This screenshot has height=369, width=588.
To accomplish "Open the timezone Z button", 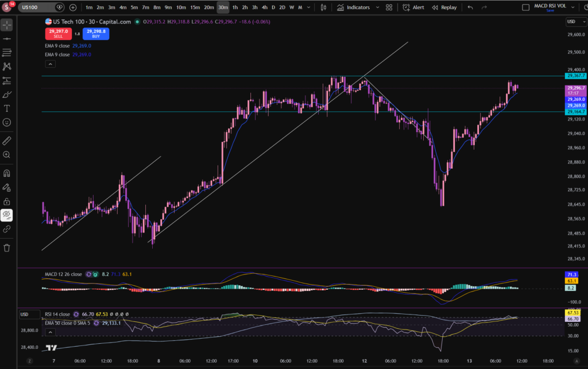I will click(x=29, y=361).
